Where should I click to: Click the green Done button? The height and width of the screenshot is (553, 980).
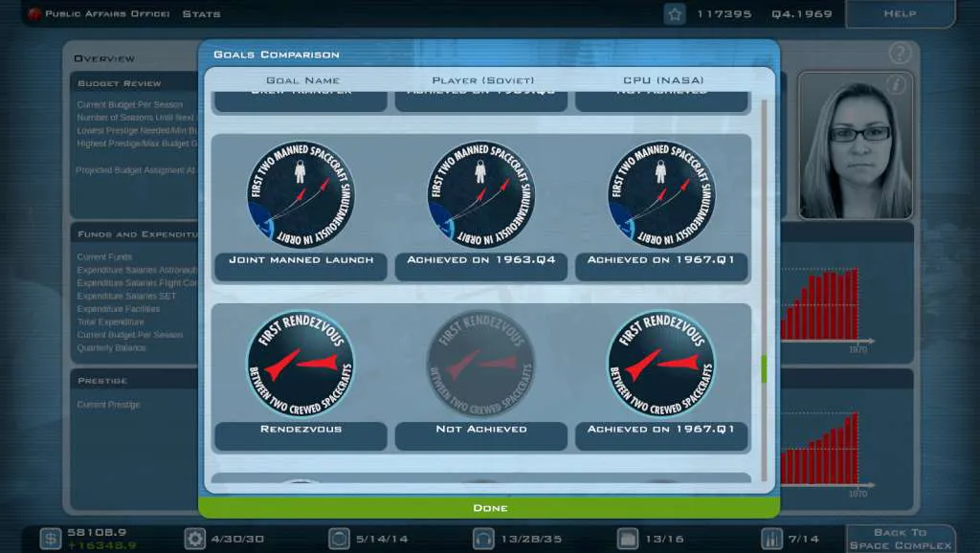point(489,507)
